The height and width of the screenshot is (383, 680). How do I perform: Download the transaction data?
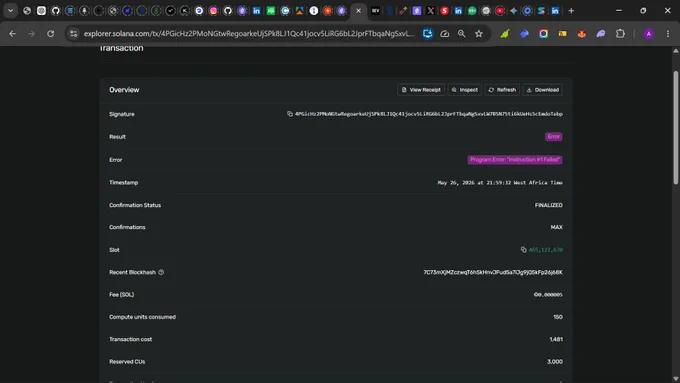[543, 90]
